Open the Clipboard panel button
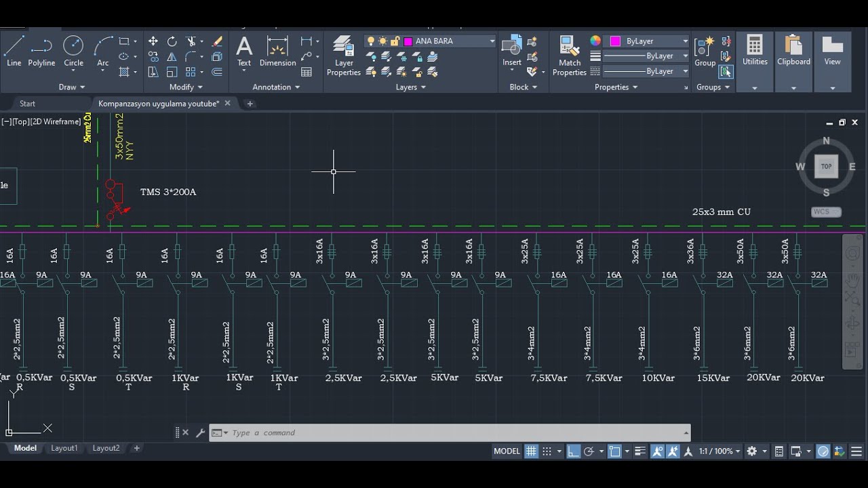Screen dimensions: 868x488 (793, 61)
